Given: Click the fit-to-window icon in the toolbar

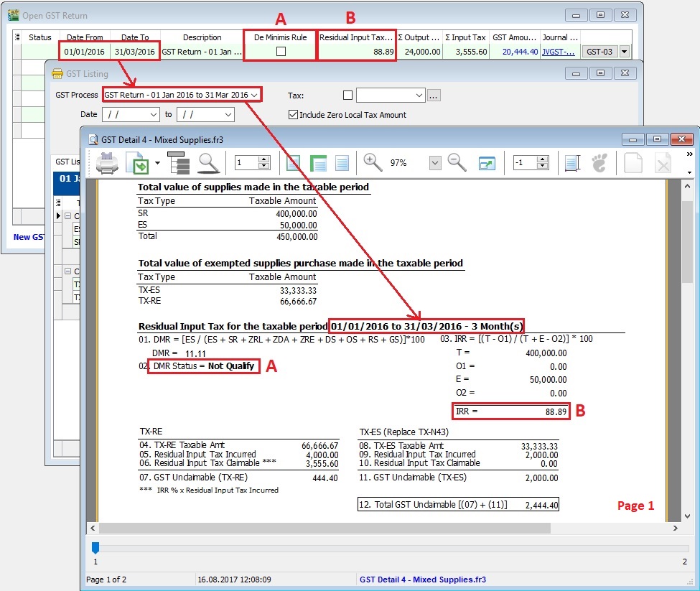Looking at the screenshot, I should coord(487,163).
